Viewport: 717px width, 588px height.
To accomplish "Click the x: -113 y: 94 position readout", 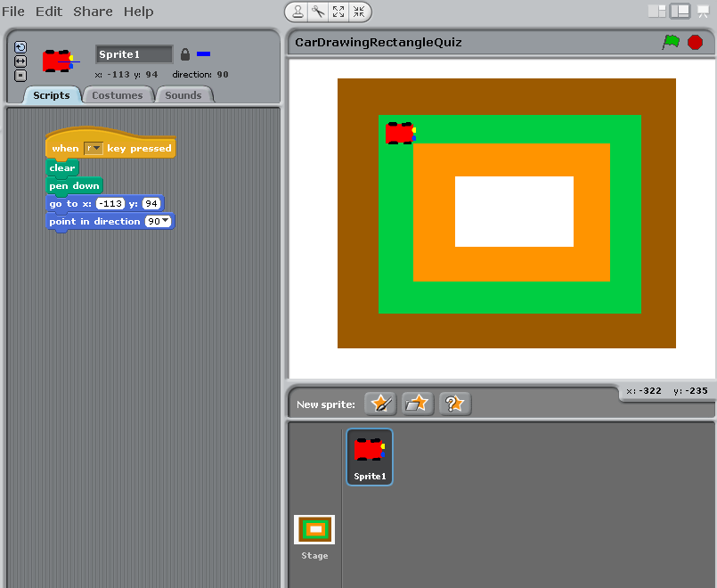I will pos(126,75).
